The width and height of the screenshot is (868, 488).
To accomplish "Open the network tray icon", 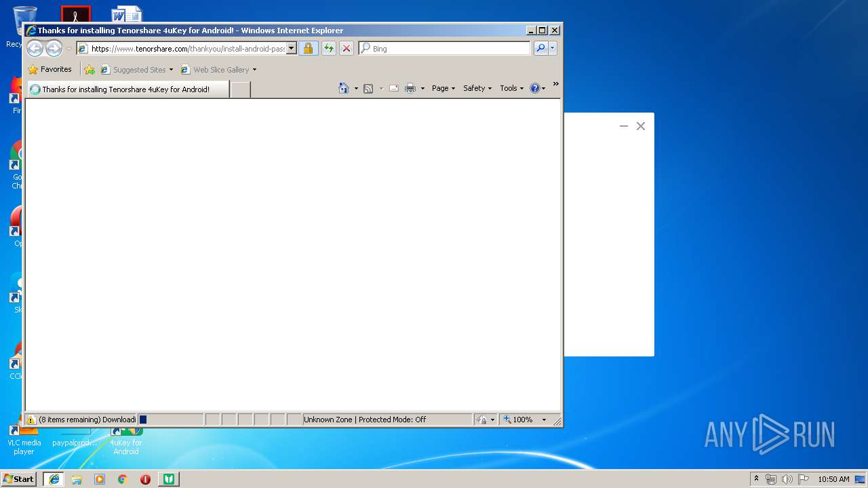I will [771, 479].
